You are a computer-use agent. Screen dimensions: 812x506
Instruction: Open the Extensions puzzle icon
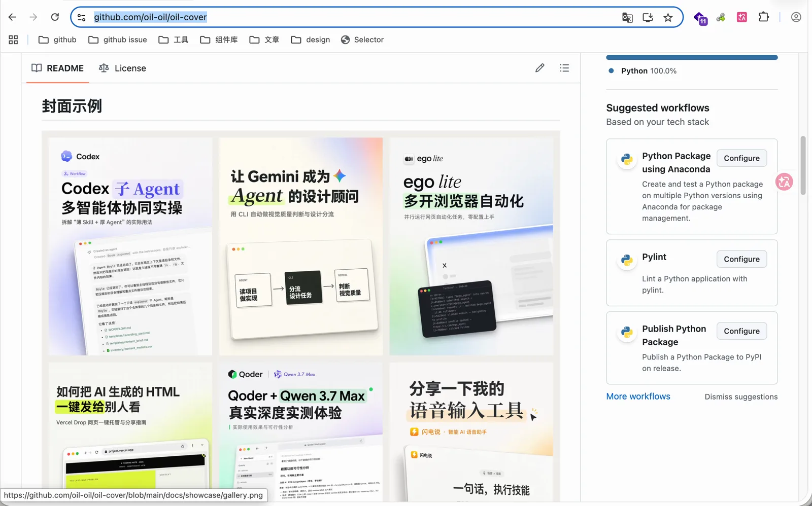pos(764,17)
